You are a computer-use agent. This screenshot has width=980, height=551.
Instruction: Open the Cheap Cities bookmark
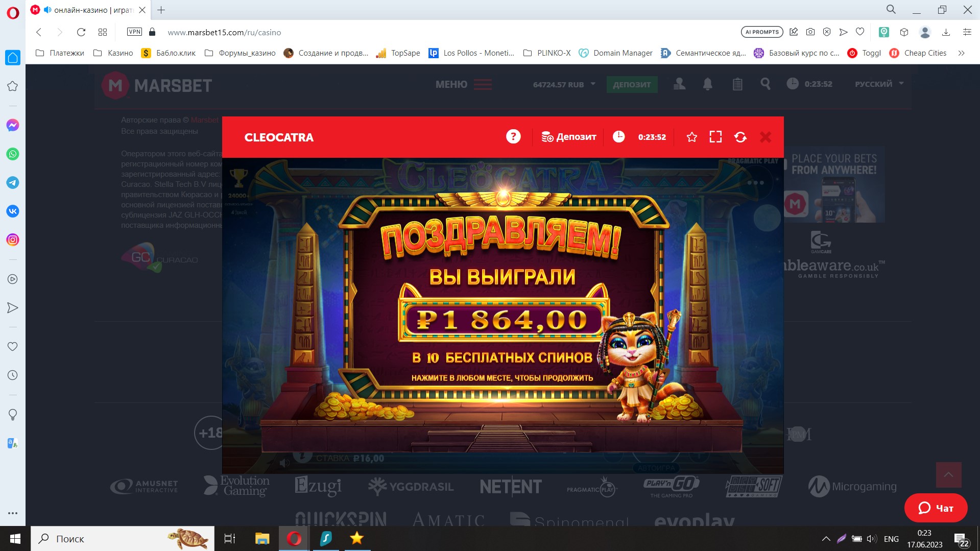pyautogui.click(x=918, y=53)
